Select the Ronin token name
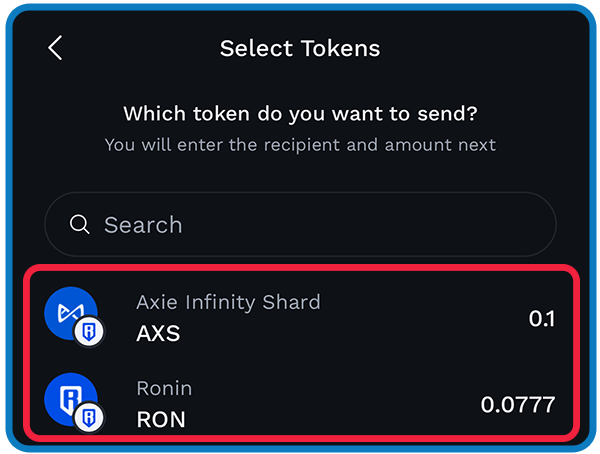 coord(165,388)
